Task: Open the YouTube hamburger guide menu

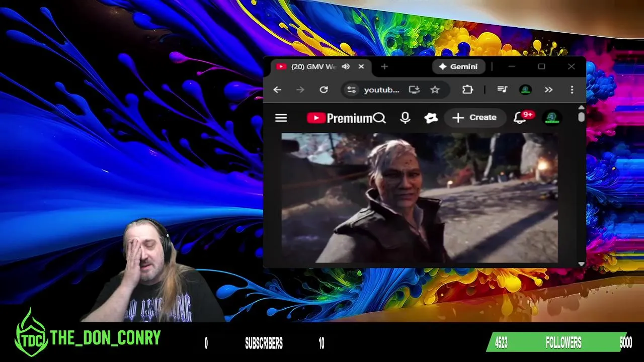Action: pyautogui.click(x=281, y=118)
